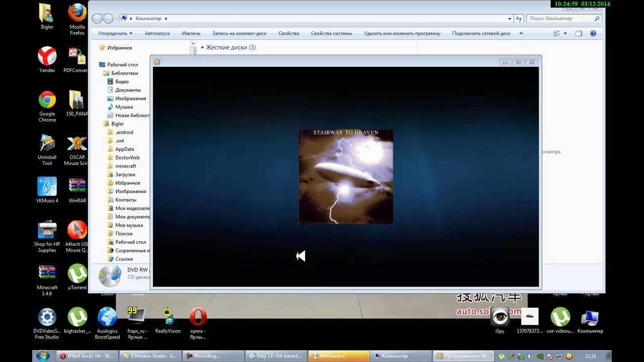Open Explorer help icon
Screen dimensions: 644x362
pyautogui.click(x=593, y=34)
